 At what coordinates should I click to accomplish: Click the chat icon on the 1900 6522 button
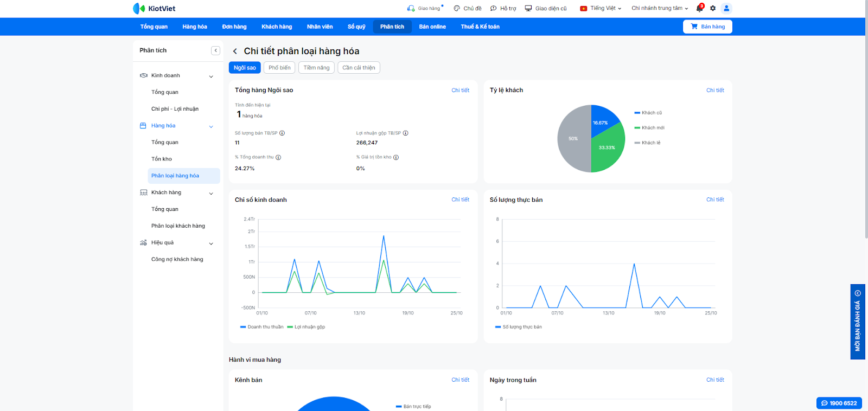pyautogui.click(x=825, y=403)
